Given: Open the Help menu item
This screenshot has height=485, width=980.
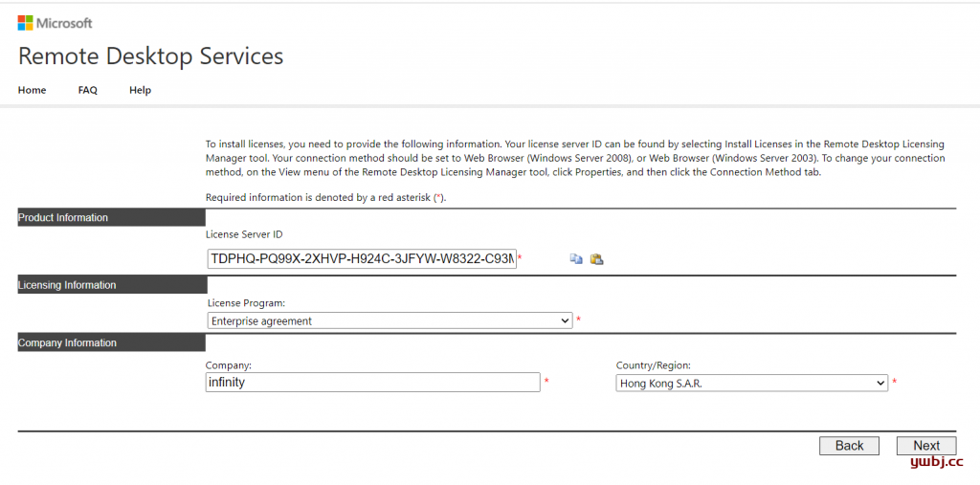Looking at the screenshot, I should point(140,90).
